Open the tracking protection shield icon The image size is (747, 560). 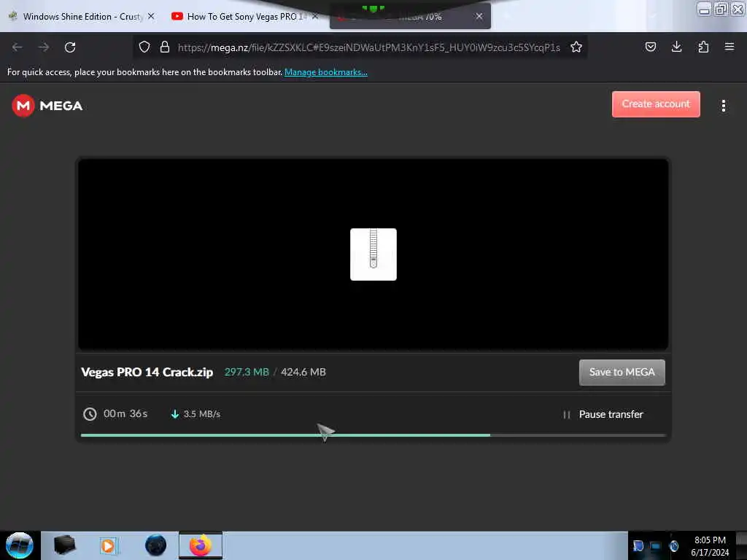pyautogui.click(x=144, y=47)
